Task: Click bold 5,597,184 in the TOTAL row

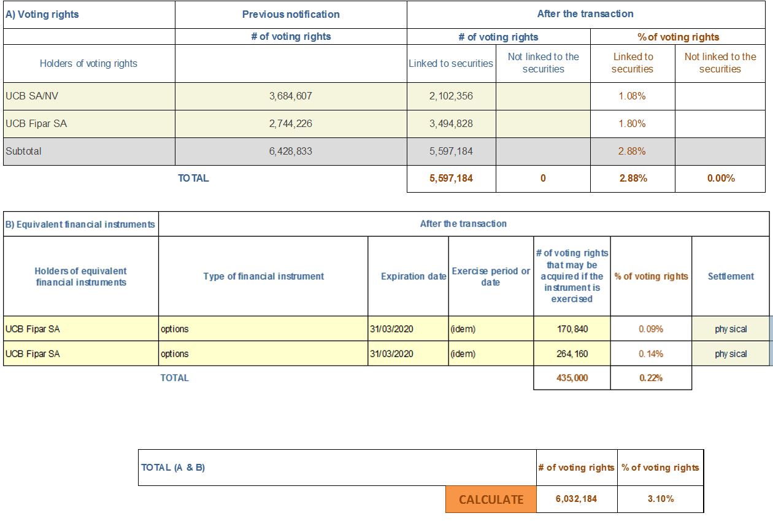Action: [452, 179]
